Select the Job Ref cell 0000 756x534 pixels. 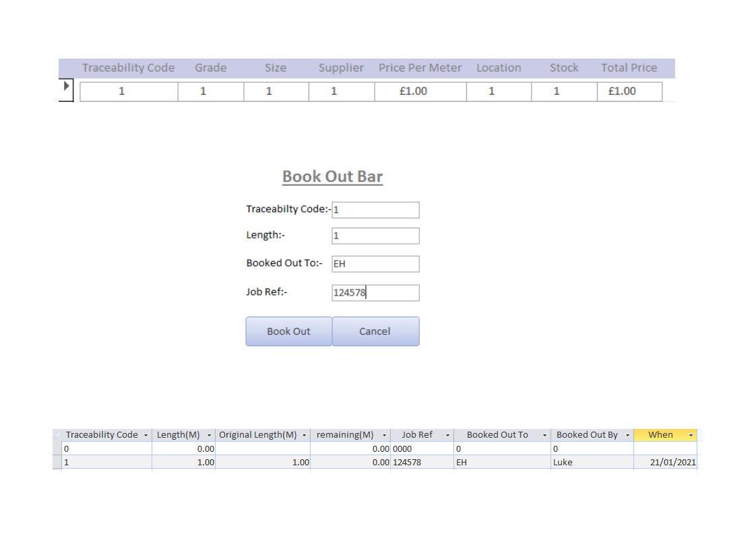click(x=422, y=448)
